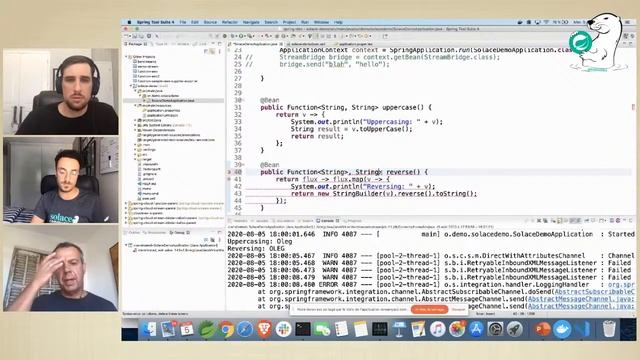Viewport: 640px width, 360px height.
Task: Click line 34 'String result = v.toUpperCase();'
Action: [351, 129]
